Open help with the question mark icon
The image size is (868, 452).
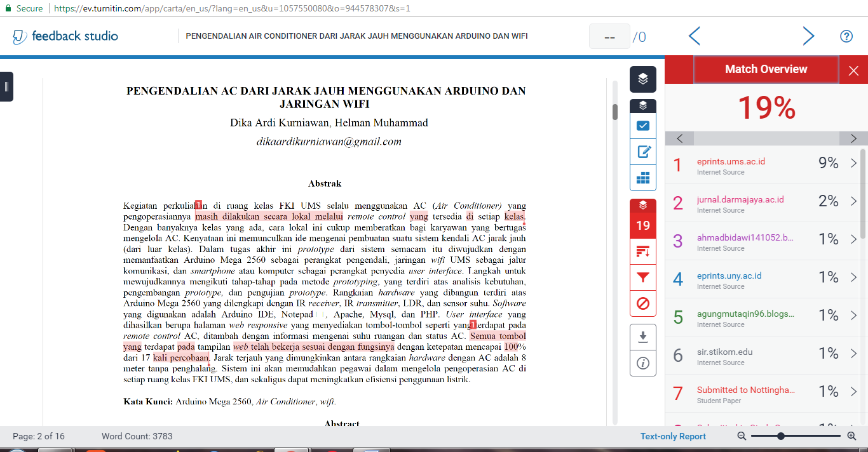[x=846, y=36]
